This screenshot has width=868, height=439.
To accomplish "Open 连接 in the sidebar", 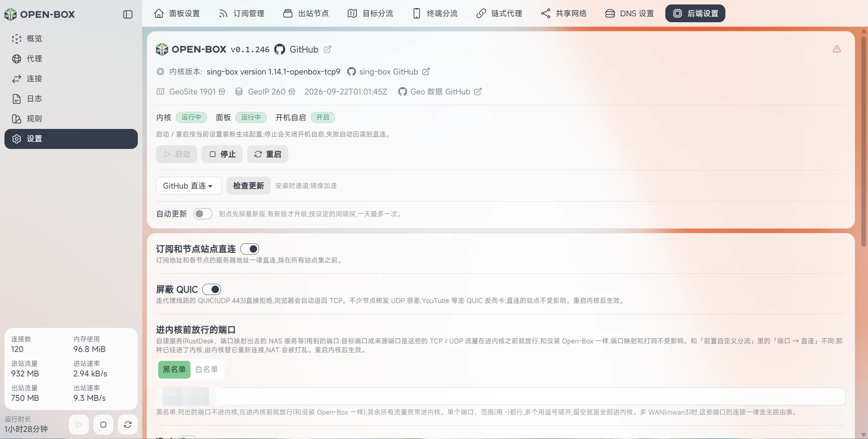I will pos(71,79).
